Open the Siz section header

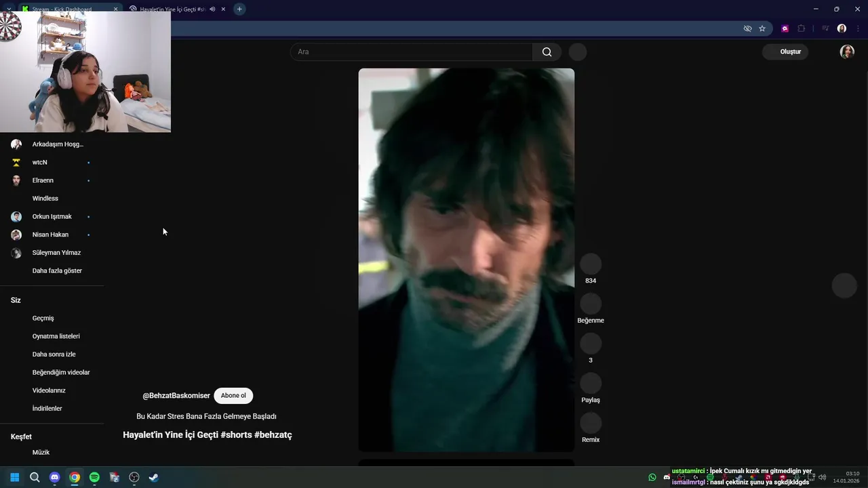(x=16, y=300)
